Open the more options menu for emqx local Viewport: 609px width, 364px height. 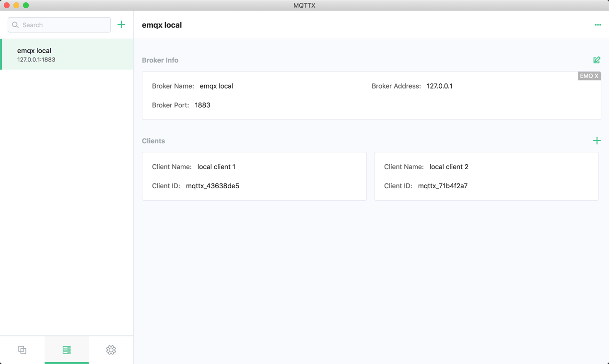[x=597, y=24]
